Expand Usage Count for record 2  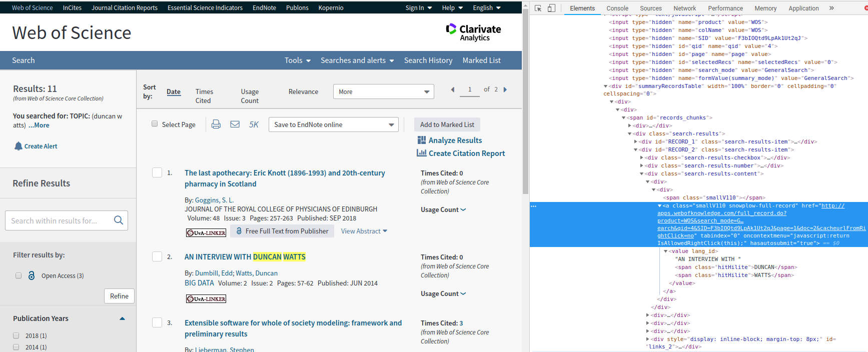(443, 293)
